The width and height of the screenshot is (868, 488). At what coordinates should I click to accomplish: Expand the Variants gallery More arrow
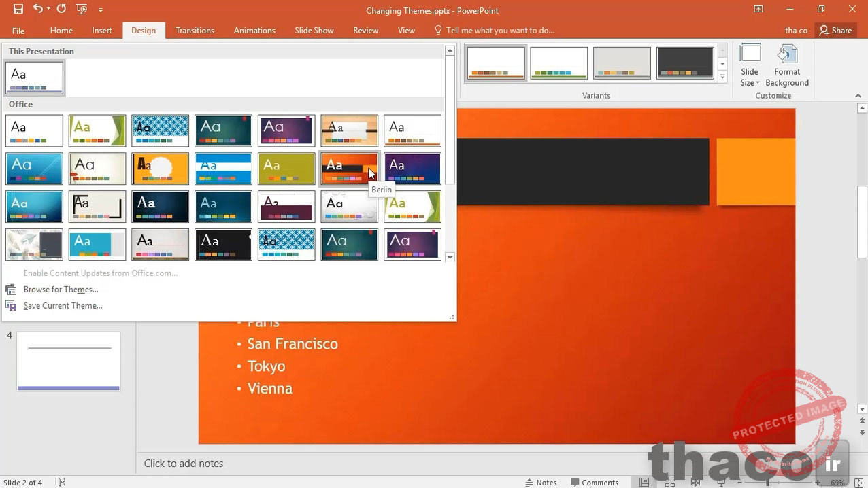[722, 76]
